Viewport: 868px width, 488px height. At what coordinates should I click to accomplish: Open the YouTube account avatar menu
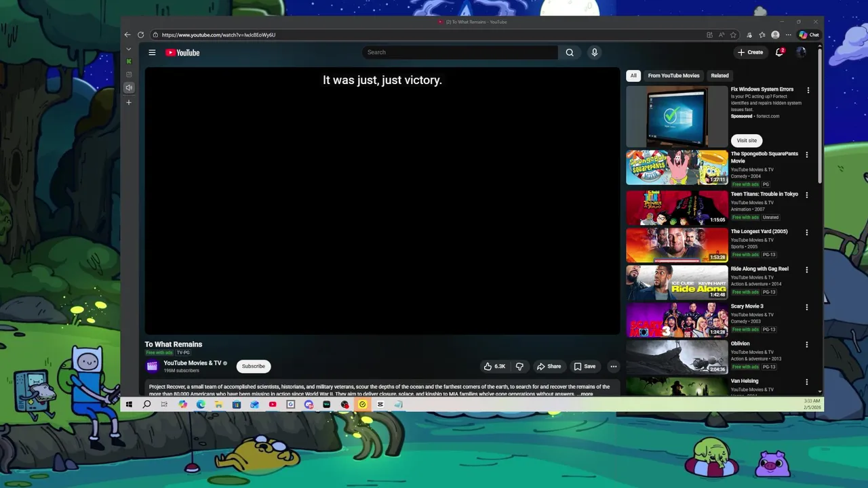801,52
